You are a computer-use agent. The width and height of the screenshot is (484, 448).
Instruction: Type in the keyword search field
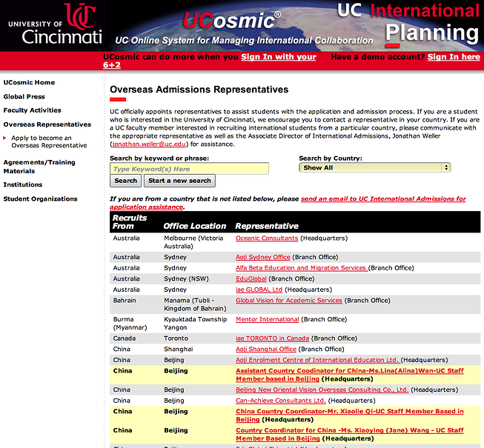tap(189, 169)
